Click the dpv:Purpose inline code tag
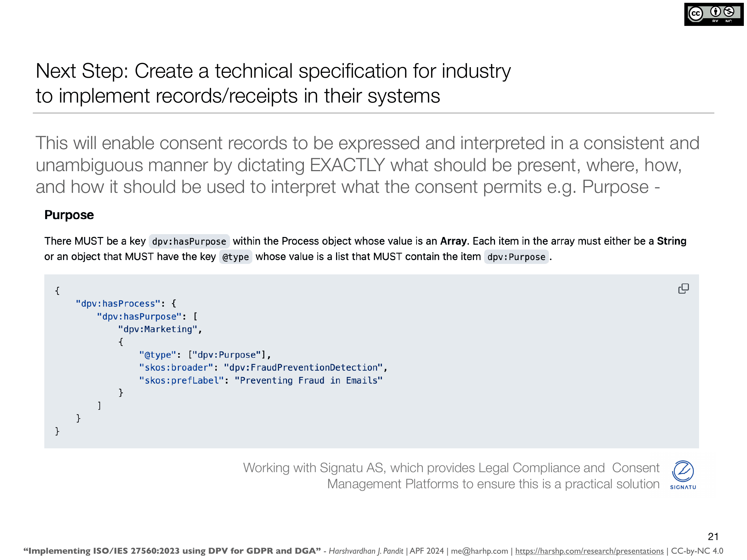Image resolution: width=747 pixels, height=560 pixels. tap(516, 257)
